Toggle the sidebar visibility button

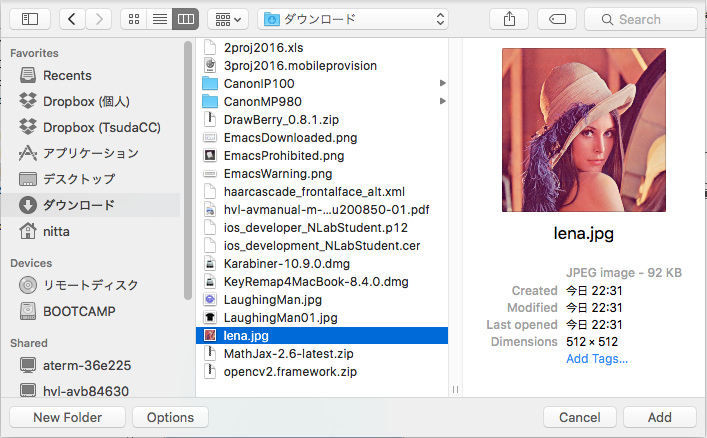click(x=29, y=18)
